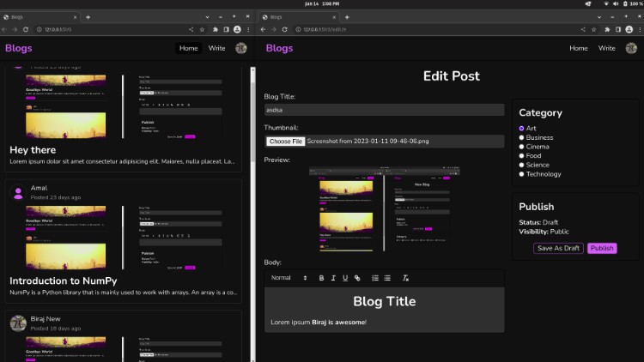Click the Blog Title input field

[x=384, y=110]
